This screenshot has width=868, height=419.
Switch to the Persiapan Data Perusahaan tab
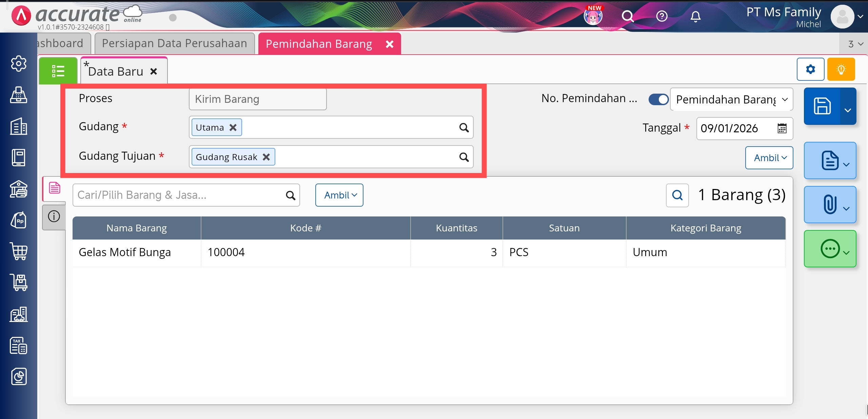point(175,43)
